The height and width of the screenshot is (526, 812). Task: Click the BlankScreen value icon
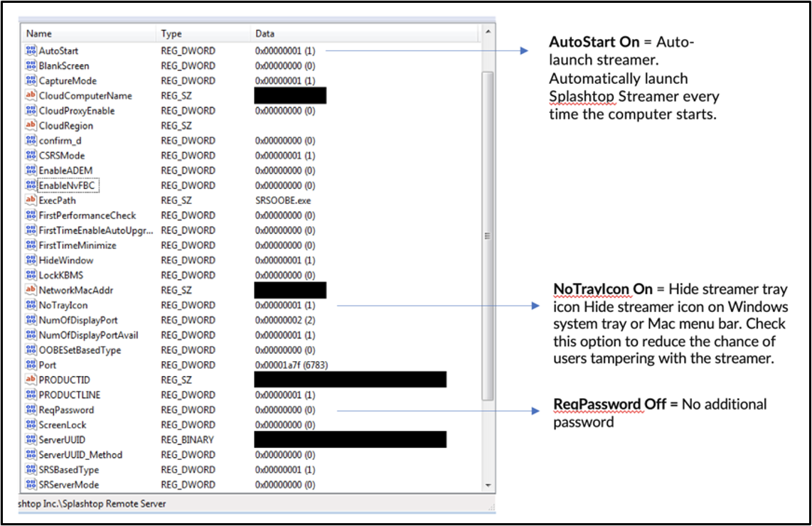tap(31, 65)
